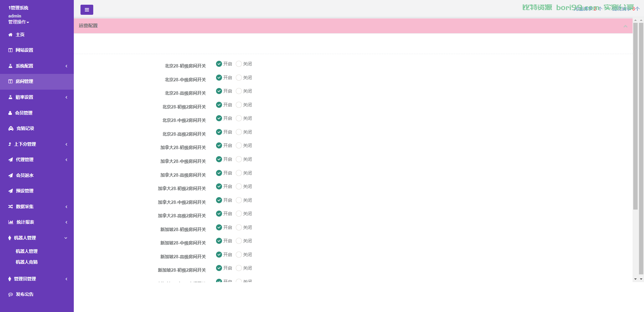Click the paper plane icon for 会员返水

10,175
